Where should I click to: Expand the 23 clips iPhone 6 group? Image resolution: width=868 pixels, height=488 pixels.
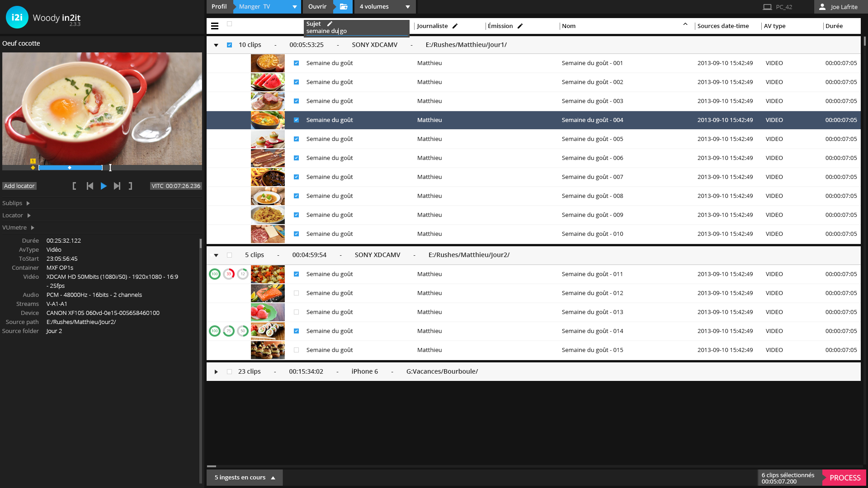pos(216,372)
